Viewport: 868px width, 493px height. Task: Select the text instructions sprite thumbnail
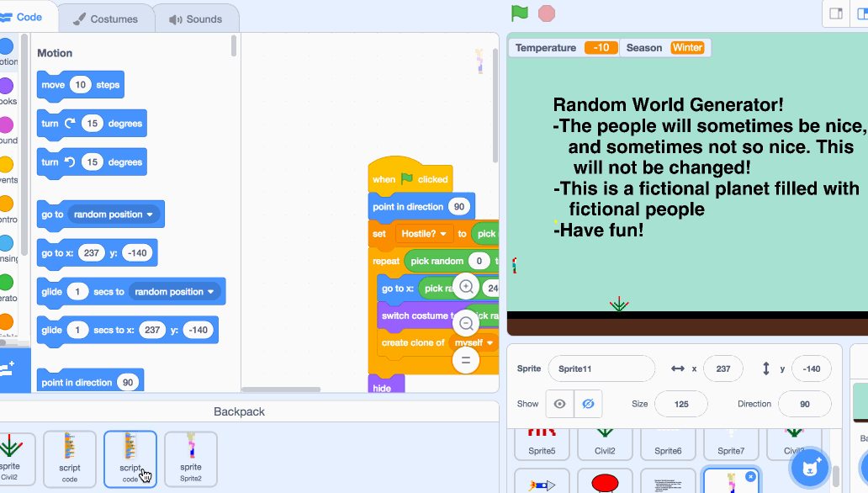click(668, 481)
